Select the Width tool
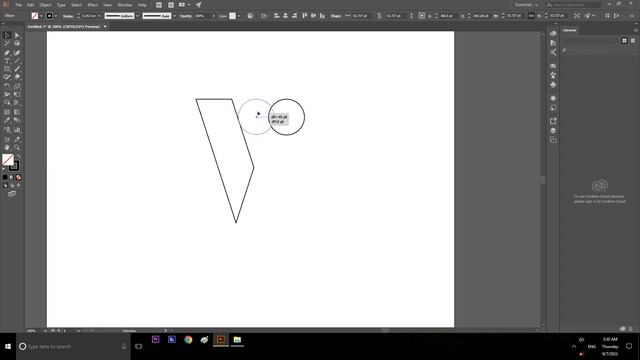The image size is (640, 360). pos(7,94)
